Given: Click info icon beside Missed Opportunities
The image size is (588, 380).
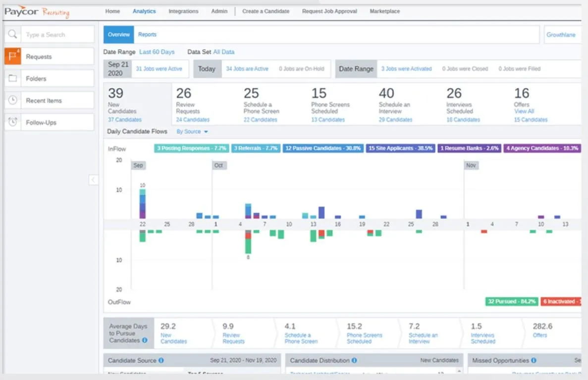Looking at the screenshot, I should pos(534,360).
